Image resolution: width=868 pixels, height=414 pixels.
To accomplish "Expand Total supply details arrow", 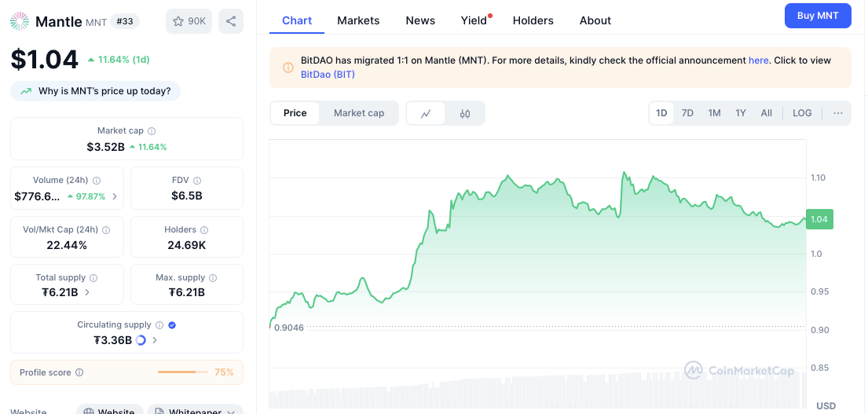I will click(x=86, y=292).
